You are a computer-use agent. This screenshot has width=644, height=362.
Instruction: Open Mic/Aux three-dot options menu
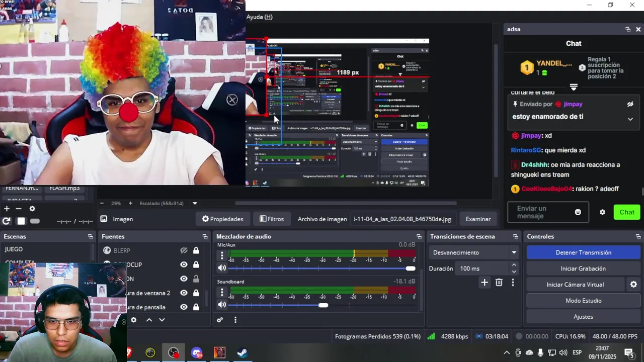pos(222,255)
